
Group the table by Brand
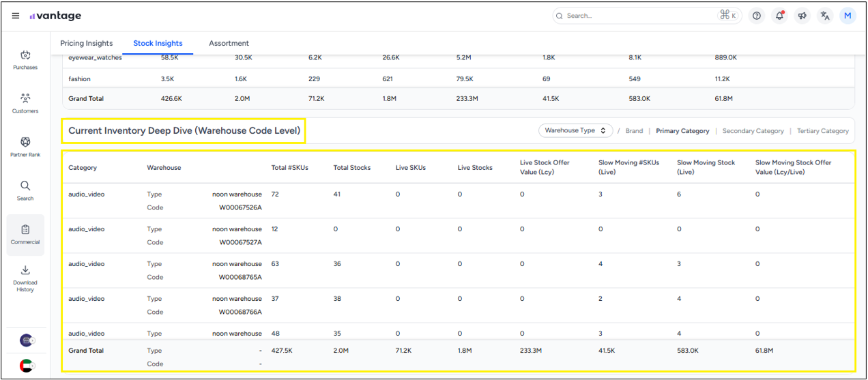click(x=634, y=131)
